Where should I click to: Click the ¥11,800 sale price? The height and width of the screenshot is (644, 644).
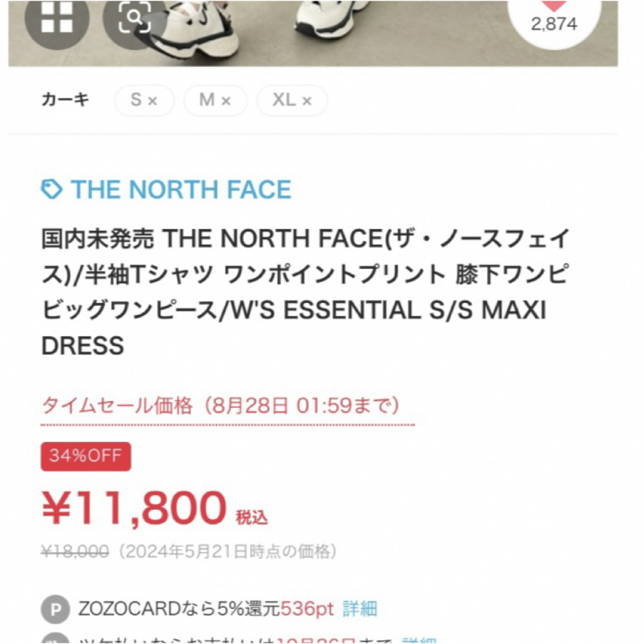coord(134,508)
